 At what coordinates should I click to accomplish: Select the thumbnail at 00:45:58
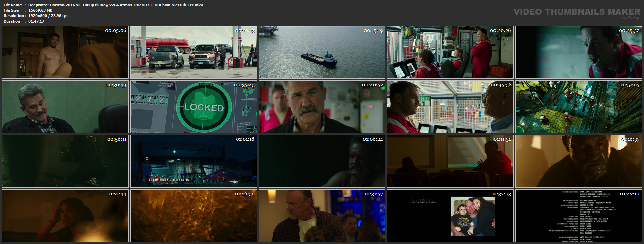(450, 107)
